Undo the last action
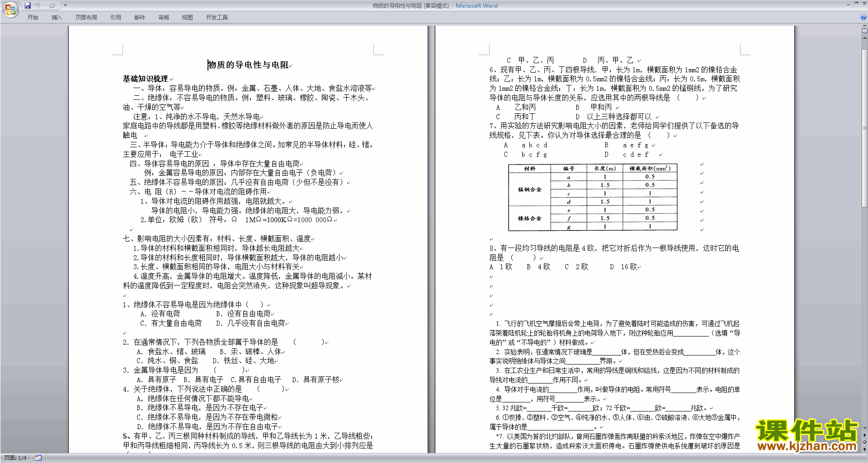The height and width of the screenshot is (463, 868). pyautogui.click(x=37, y=5)
